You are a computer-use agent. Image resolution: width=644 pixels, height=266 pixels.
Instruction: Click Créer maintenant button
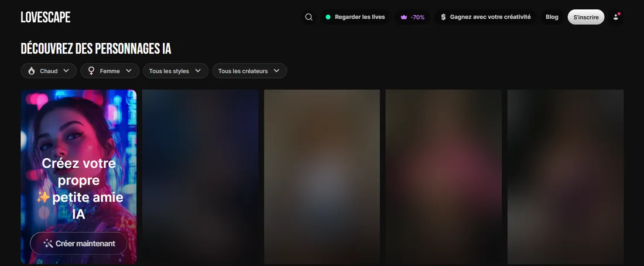point(79,243)
